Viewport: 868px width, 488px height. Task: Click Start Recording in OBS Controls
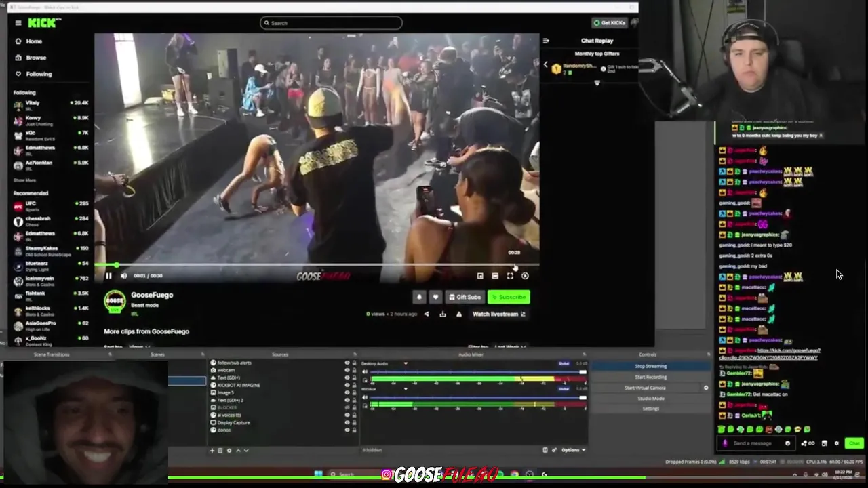coord(650,377)
